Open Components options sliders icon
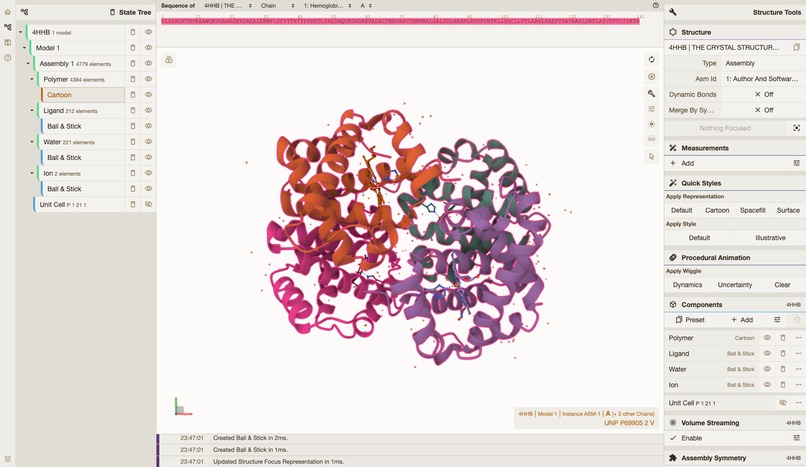This screenshot has width=806, height=467. (777, 320)
